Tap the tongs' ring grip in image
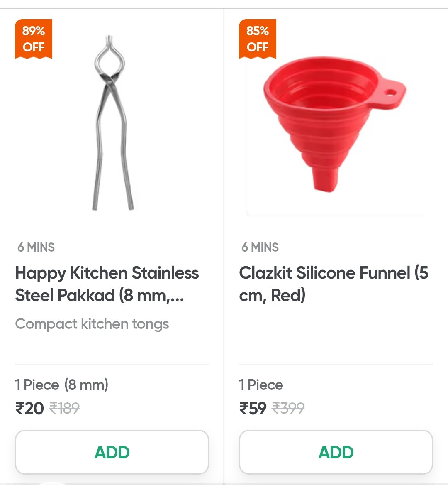This screenshot has height=485, width=448. [110, 59]
